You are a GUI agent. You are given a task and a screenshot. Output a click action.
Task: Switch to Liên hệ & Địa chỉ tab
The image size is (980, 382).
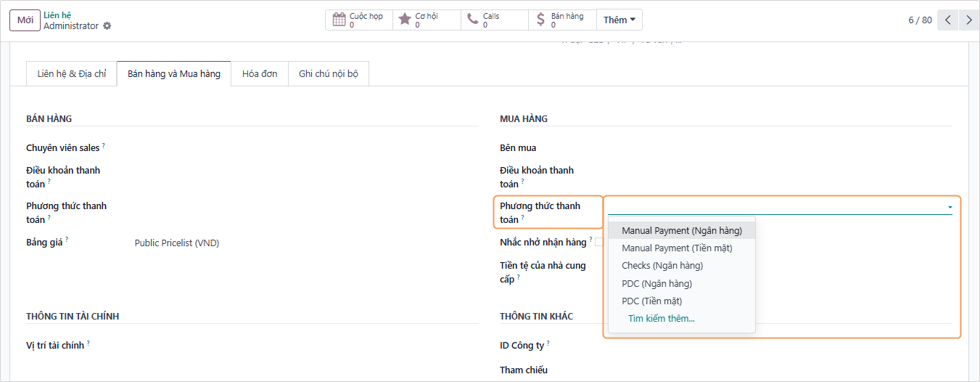tap(72, 74)
